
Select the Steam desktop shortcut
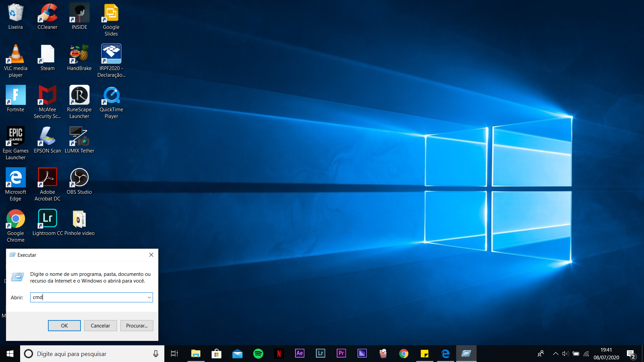click(x=47, y=58)
